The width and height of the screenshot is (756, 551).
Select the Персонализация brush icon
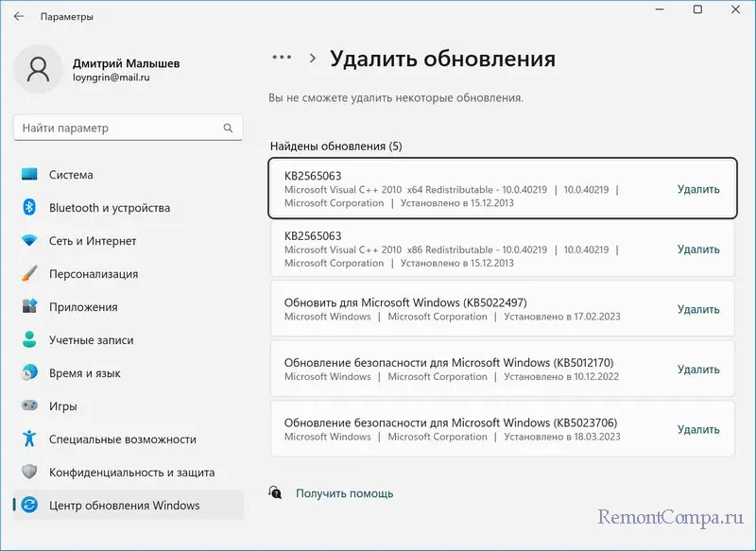point(30,274)
